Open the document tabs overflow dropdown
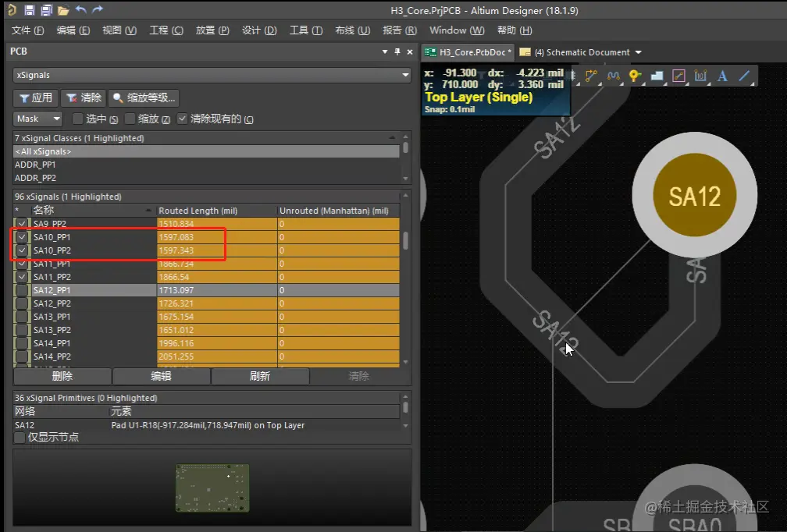787x532 pixels. [x=639, y=52]
